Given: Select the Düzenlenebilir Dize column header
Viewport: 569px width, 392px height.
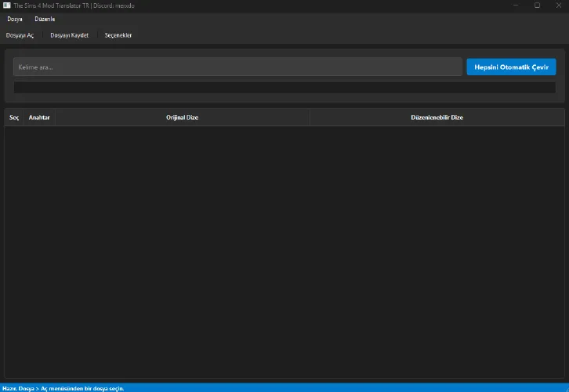Looking at the screenshot, I should 437,118.
